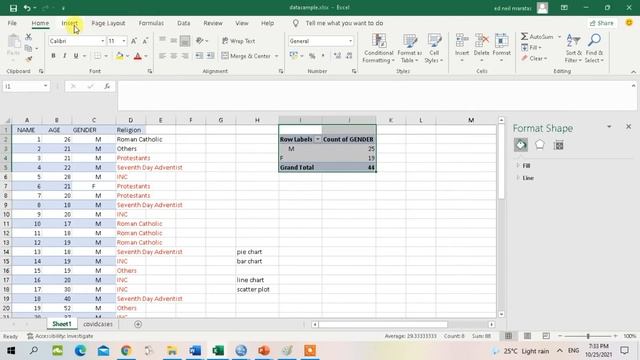The height and width of the screenshot is (360, 640).
Task: Toggle Underline formatting
Action: 76,56
